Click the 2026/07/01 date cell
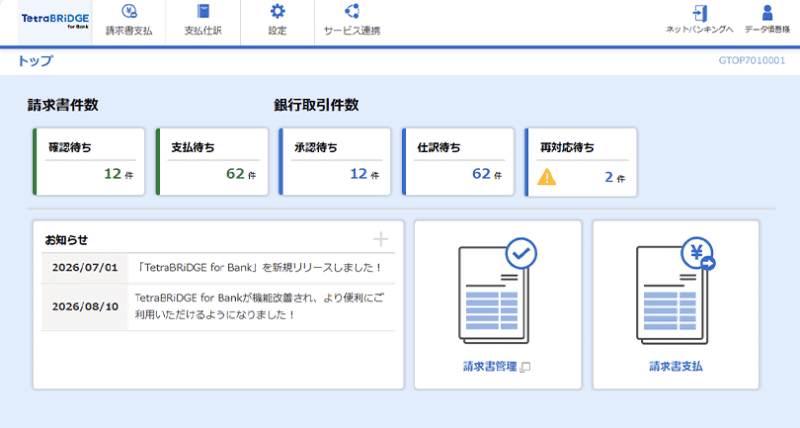This screenshot has height=428, width=800. (85, 268)
